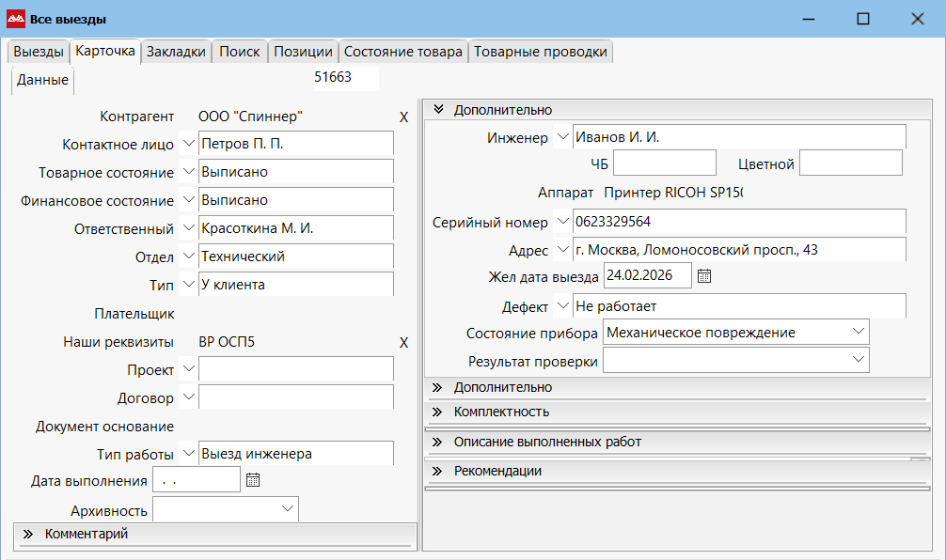Open Состояние прибора dropdown list

coord(858,332)
